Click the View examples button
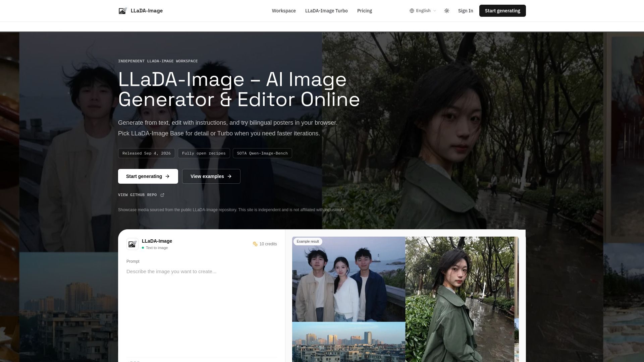 pyautogui.click(x=211, y=176)
